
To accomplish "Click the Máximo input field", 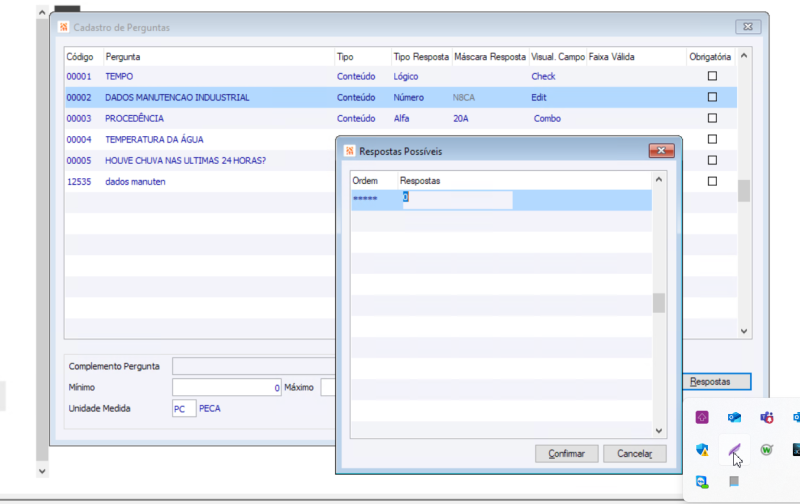I will click(x=328, y=387).
